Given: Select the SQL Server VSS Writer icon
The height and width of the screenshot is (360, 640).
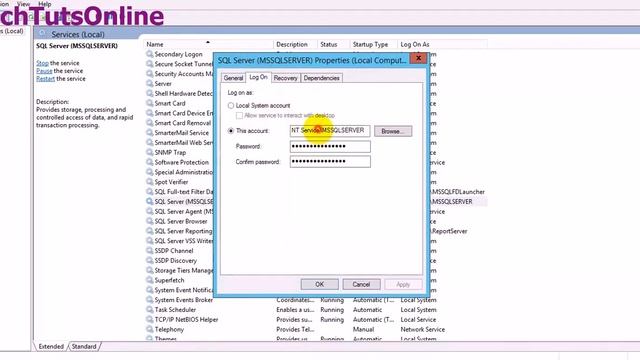Looking at the screenshot, I should pyautogui.click(x=150, y=241).
